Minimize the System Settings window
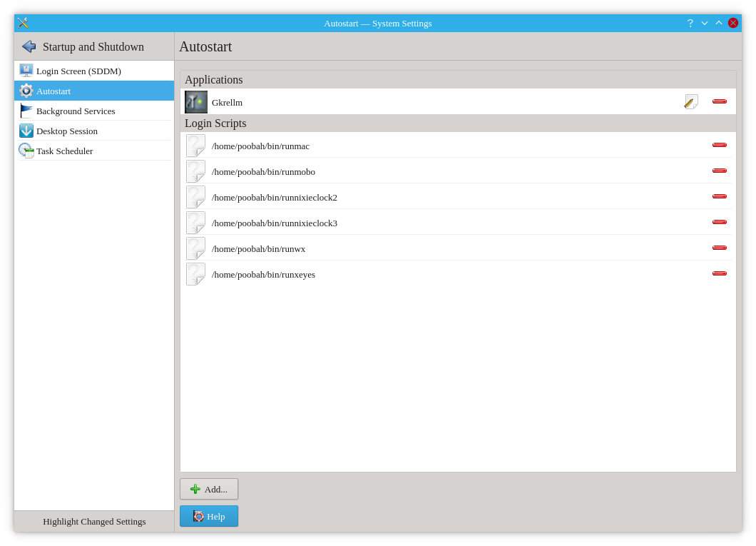Screen dimensions: 756x546 (x=705, y=23)
